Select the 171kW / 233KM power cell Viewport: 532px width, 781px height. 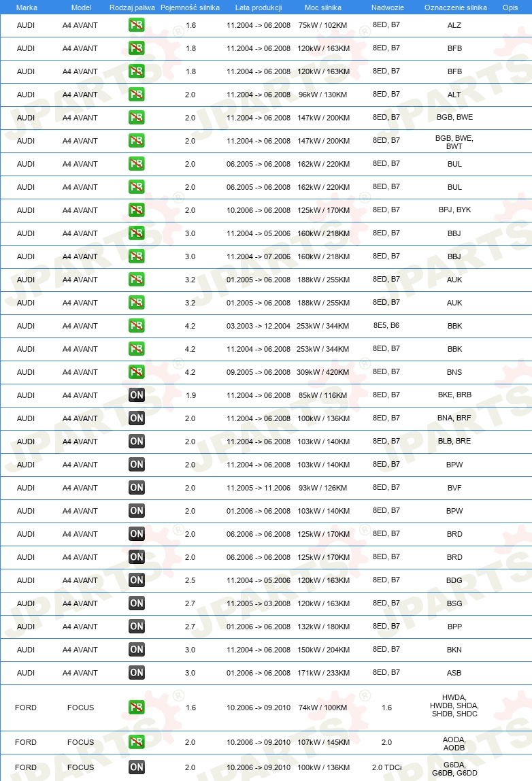pyautogui.click(x=323, y=673)
